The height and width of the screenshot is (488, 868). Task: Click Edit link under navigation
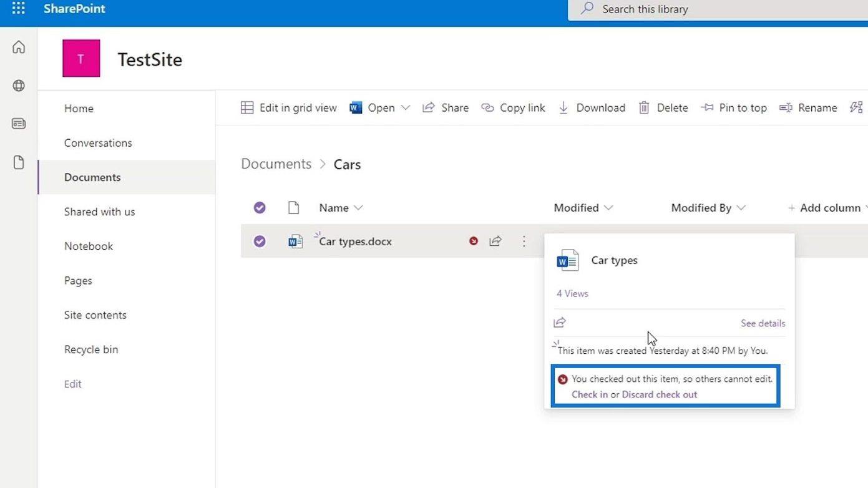[72, 384]
